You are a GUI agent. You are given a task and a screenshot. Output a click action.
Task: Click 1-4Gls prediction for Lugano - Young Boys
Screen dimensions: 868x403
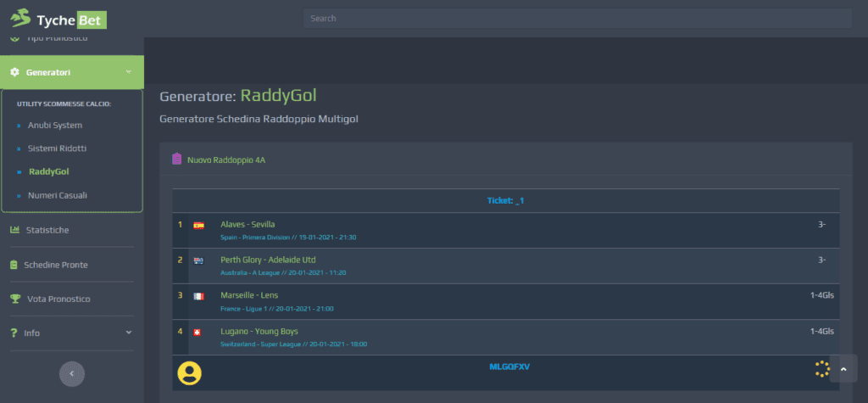822,332
